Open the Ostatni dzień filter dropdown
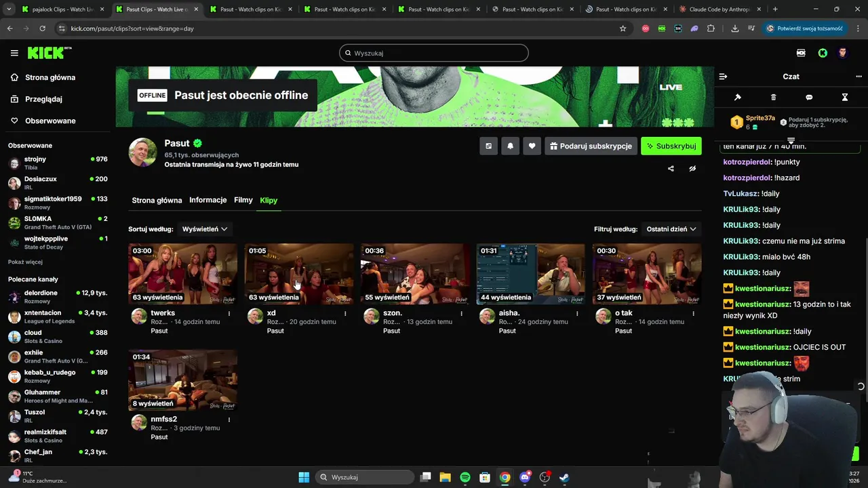 [x=671, y=229]
